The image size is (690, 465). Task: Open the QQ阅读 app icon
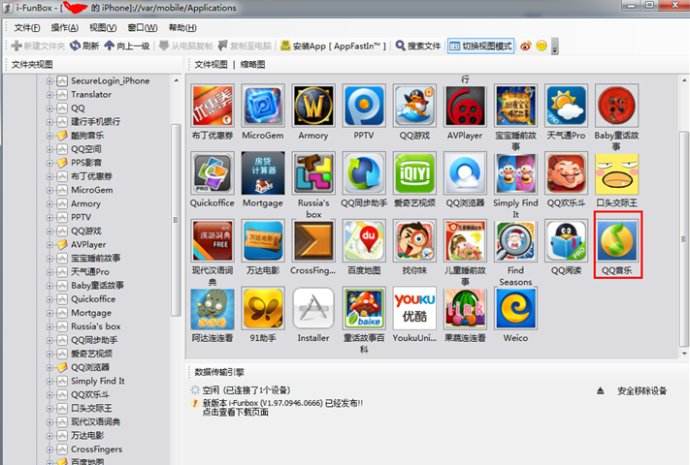point(566,241)
